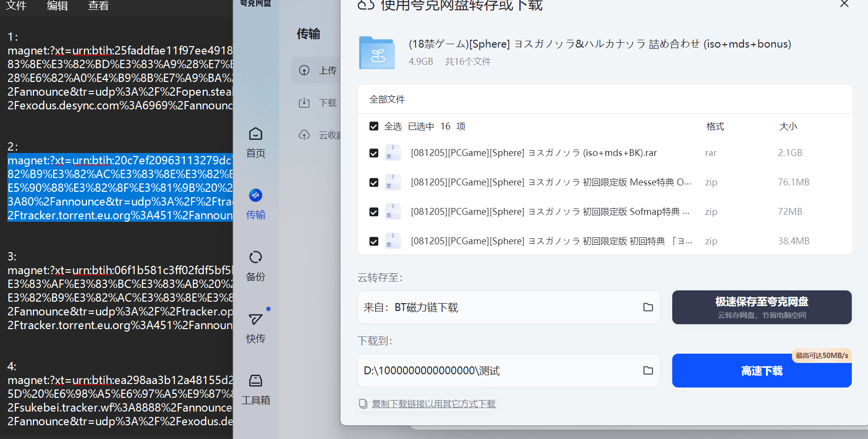Toggle the 全选 select-all checkbox

374,127
